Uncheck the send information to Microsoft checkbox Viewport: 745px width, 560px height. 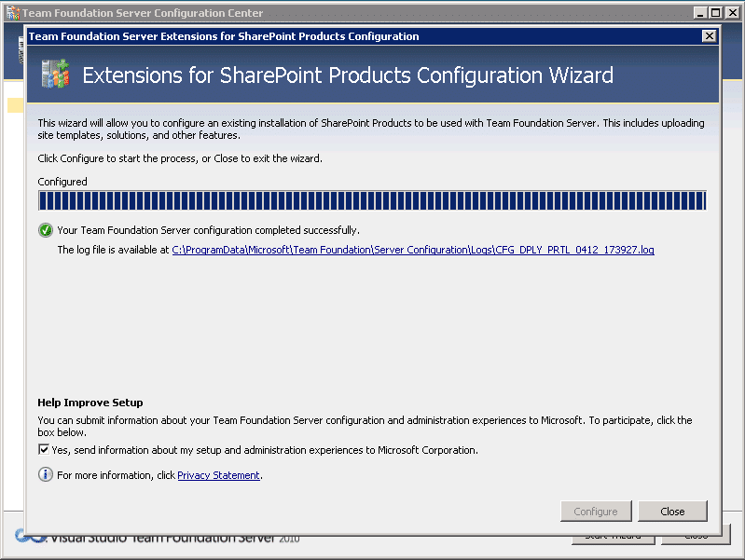point(44,449)
